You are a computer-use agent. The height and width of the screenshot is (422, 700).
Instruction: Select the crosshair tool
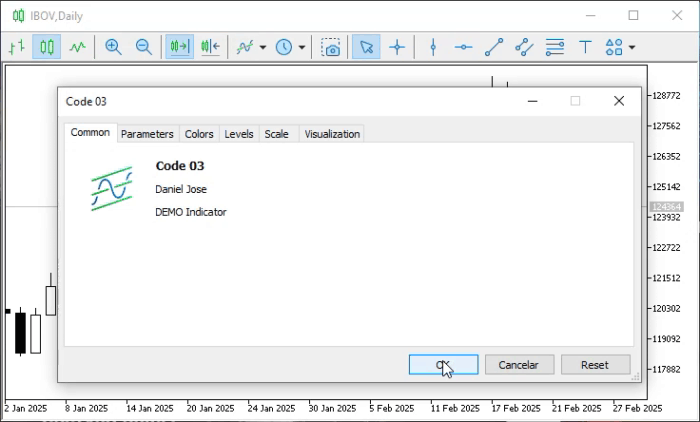click(x=397, y=47)
